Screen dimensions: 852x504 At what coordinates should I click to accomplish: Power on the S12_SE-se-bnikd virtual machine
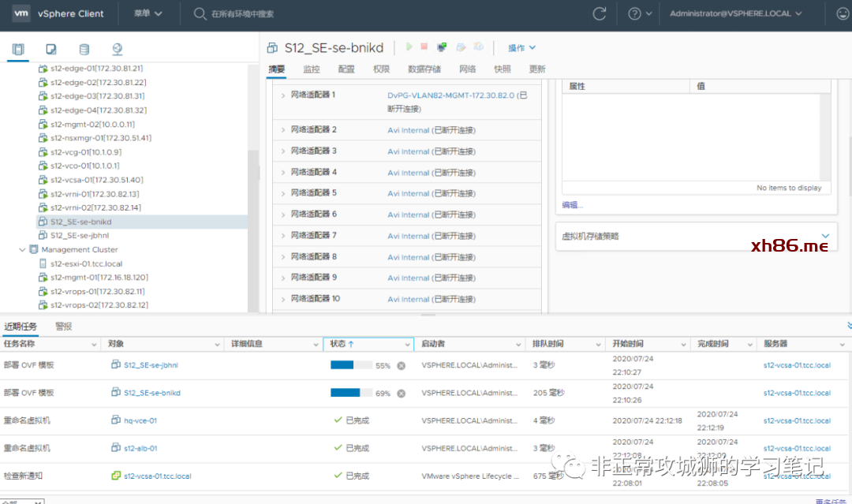[x=409, y=47]
